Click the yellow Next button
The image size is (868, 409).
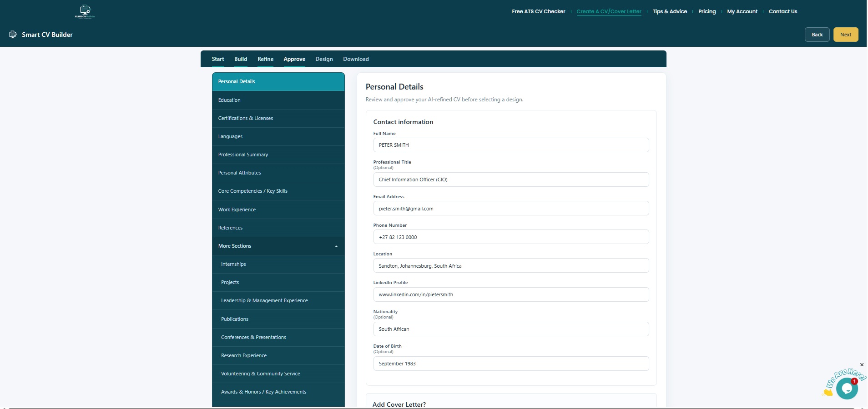(846, 35)
